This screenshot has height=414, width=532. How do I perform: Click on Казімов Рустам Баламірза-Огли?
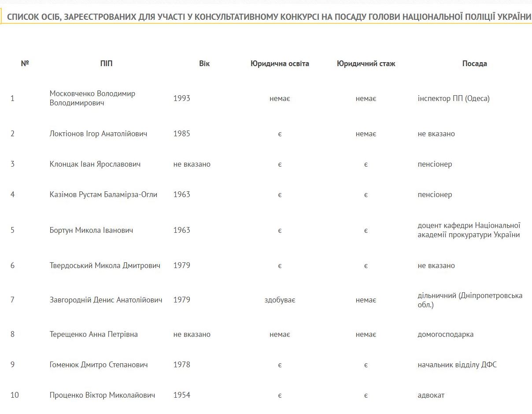[x=103, y=194]
